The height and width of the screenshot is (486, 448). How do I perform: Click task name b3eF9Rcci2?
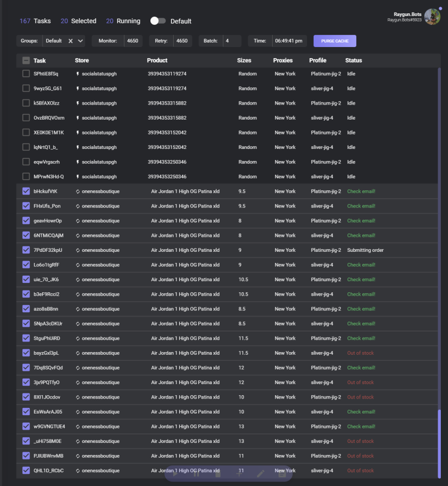46,294
